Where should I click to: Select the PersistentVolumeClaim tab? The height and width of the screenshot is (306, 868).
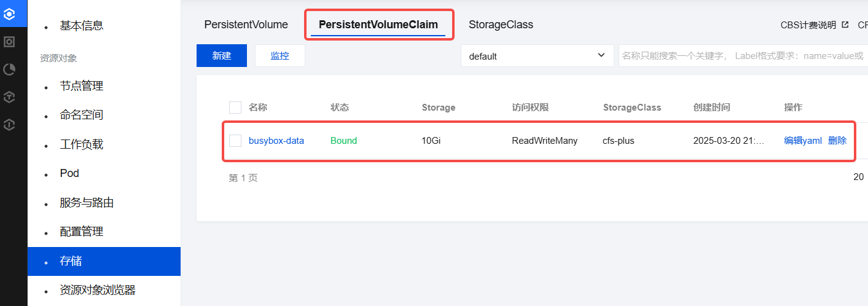coord(378,25)
